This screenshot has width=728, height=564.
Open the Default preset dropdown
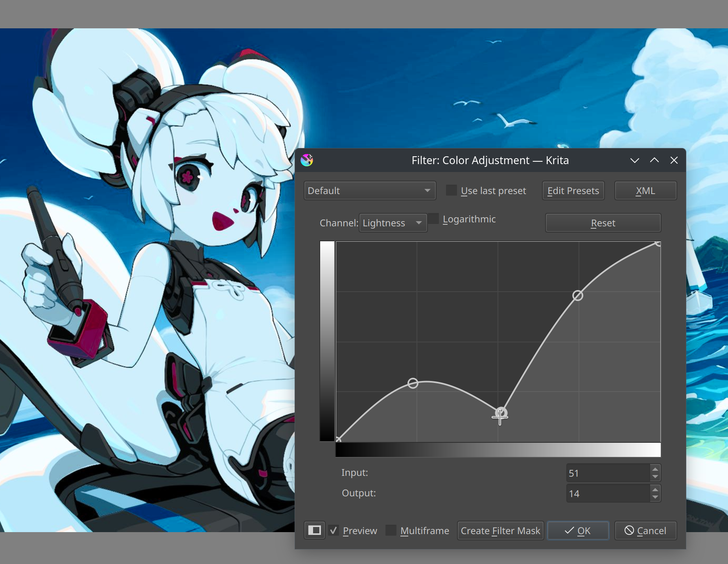point(369,190)
